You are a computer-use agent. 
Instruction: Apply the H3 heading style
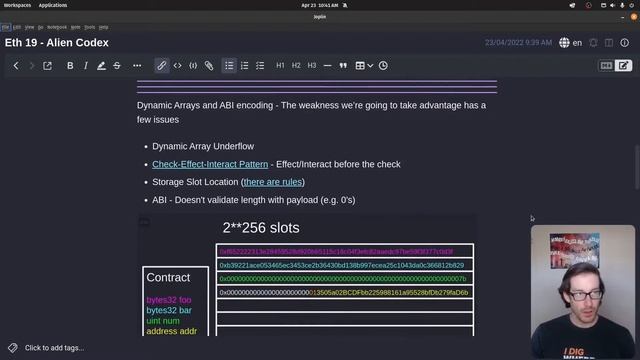coord(312,66)
